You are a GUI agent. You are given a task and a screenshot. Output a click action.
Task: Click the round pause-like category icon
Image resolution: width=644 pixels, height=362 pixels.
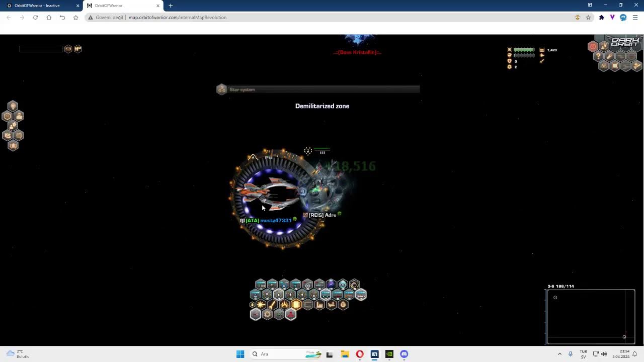343,304
